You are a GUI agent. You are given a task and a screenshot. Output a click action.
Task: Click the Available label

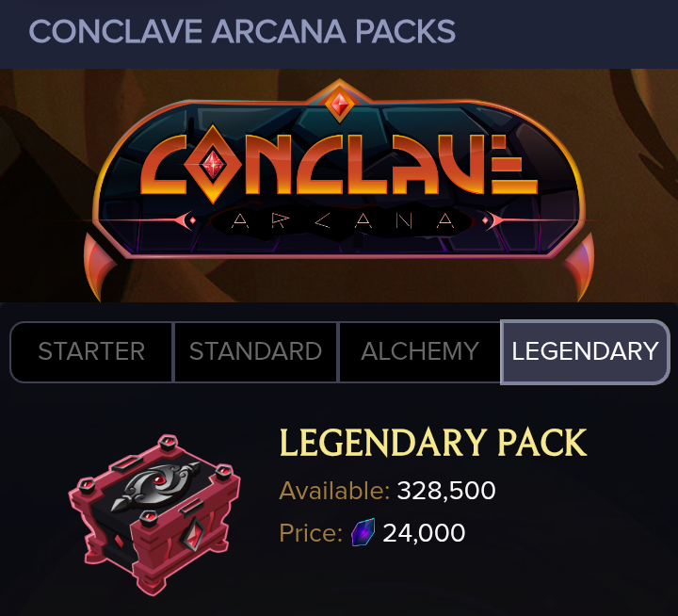pos(334,491)
